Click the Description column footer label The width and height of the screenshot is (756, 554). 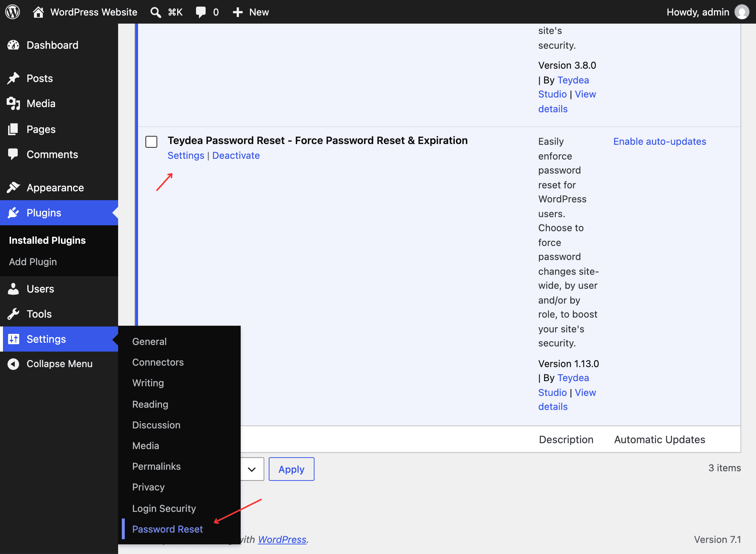[x=566, y=440]
